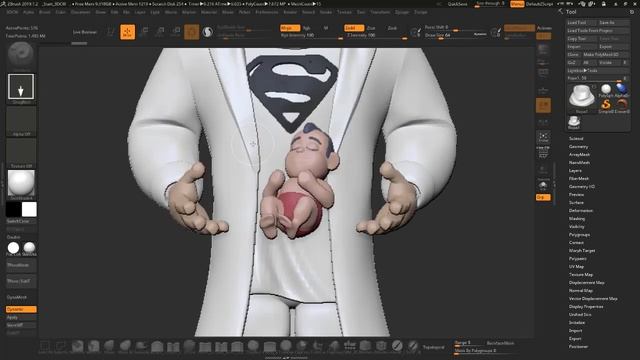
Task: Toggle the Mrgb paint mode
Action: pyautogui.click(x=290, y=28)
